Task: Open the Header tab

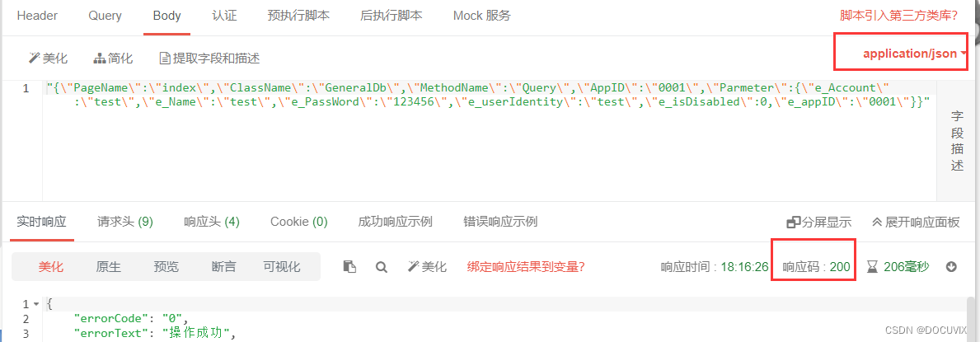Action: point(37,16)
